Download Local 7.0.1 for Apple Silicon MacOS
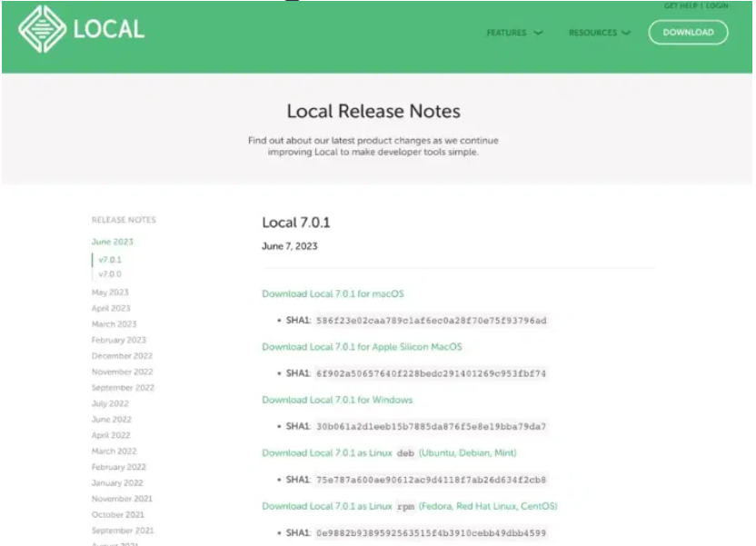The width and height of the screenshot is (756, 546). (x=362, y=347)
